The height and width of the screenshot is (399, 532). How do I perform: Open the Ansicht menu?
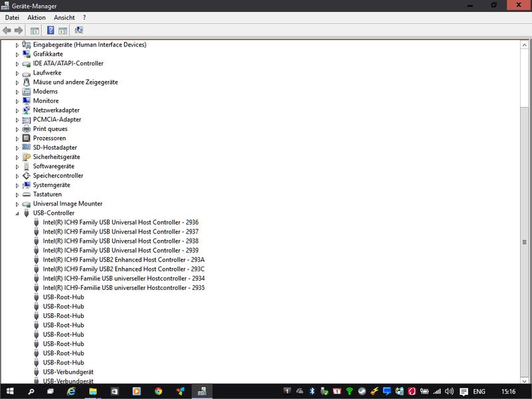pos(64,18)
